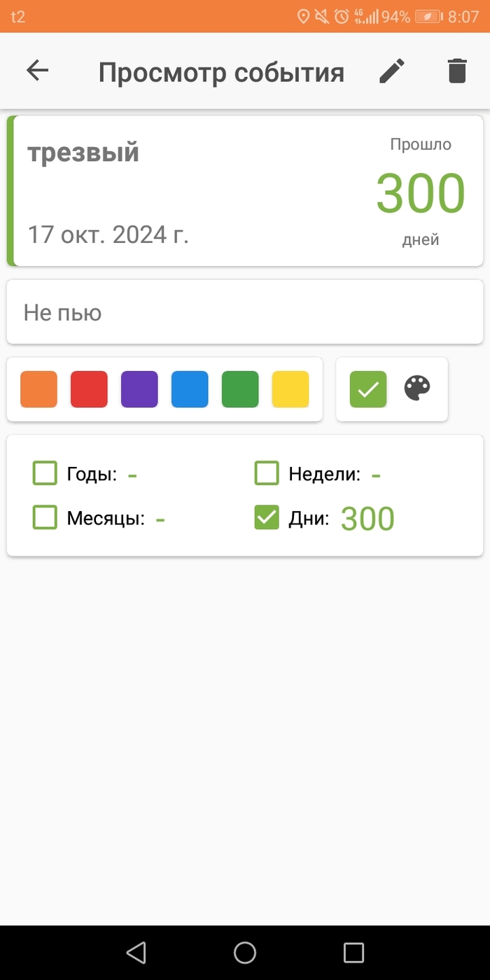The image size is (490, 980).
Task: Enable the Годы checkbox
Action: (45, 474)
